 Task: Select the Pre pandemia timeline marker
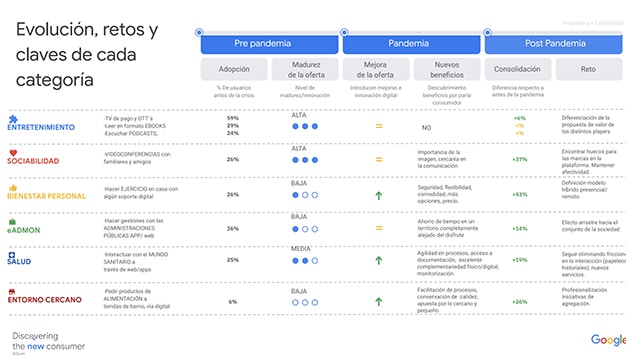pos(199,32)
